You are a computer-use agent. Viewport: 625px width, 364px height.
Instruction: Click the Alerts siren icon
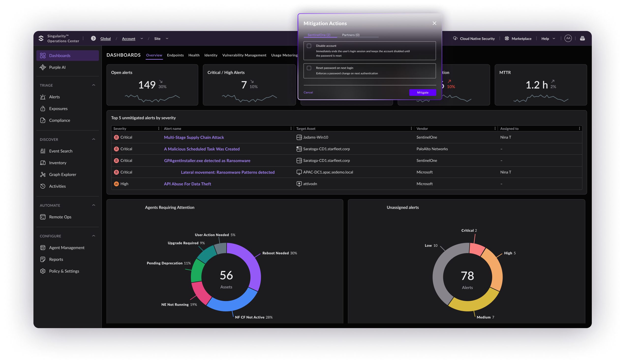tap(43, 97)
